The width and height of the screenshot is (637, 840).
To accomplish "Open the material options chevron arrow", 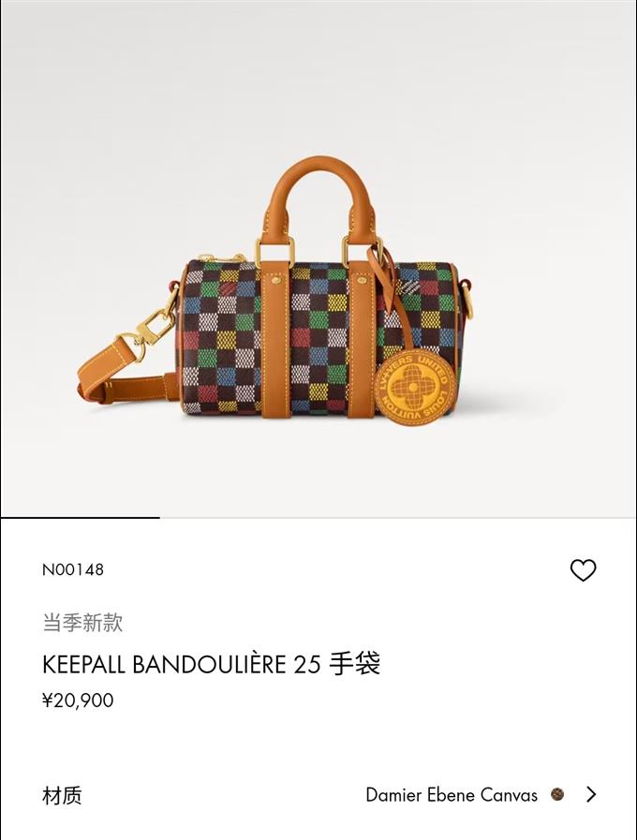I will click(591, 794).
